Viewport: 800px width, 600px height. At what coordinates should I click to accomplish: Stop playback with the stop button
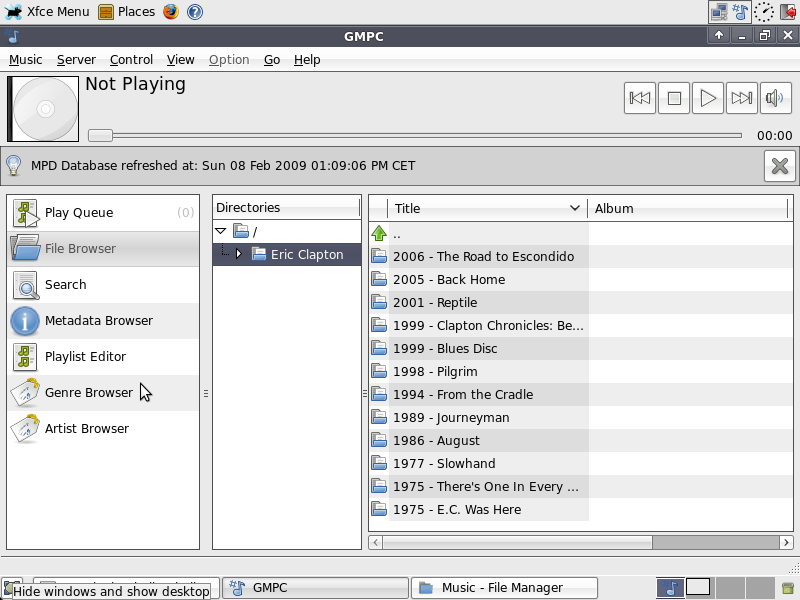(x=674, y=98)
